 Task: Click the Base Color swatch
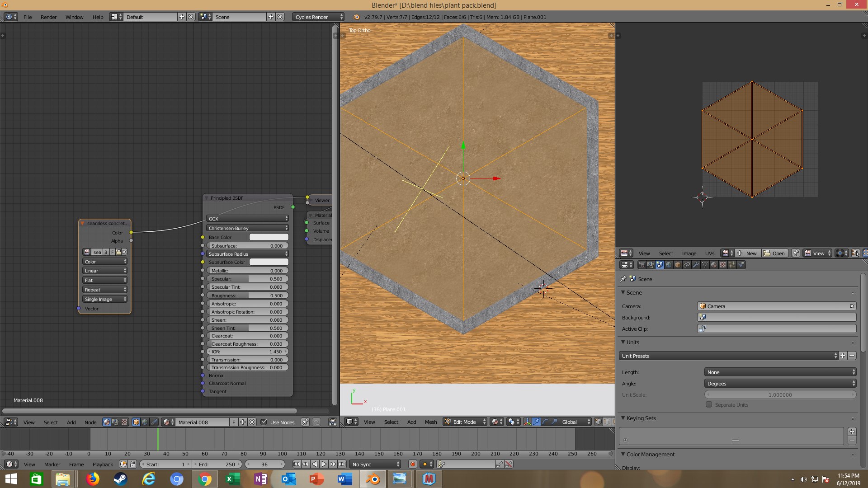tap(269, 237)
